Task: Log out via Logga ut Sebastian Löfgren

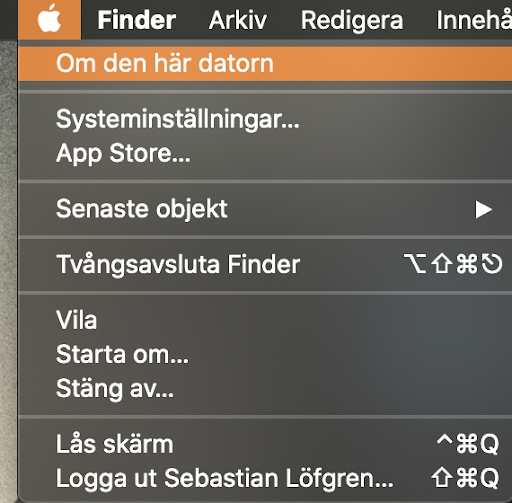Action: pyautogui.click(x=265, y=478)
